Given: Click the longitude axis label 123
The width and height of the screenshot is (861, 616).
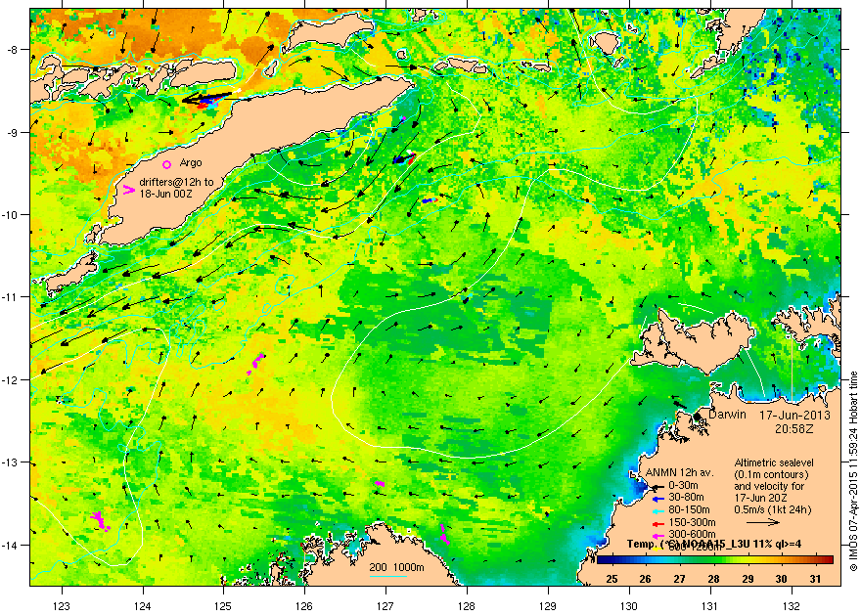Looking at the screenshot, I should tap(62, 606).
